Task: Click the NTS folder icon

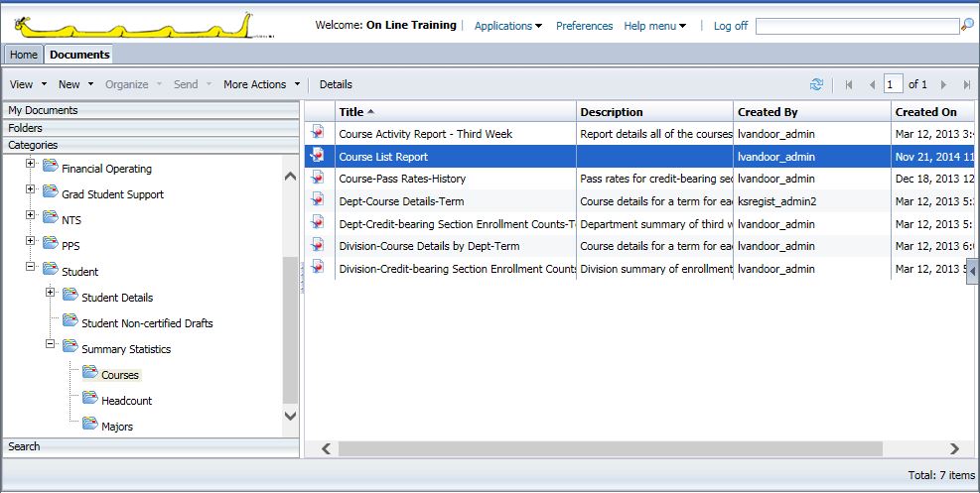Action: (50, 217)
